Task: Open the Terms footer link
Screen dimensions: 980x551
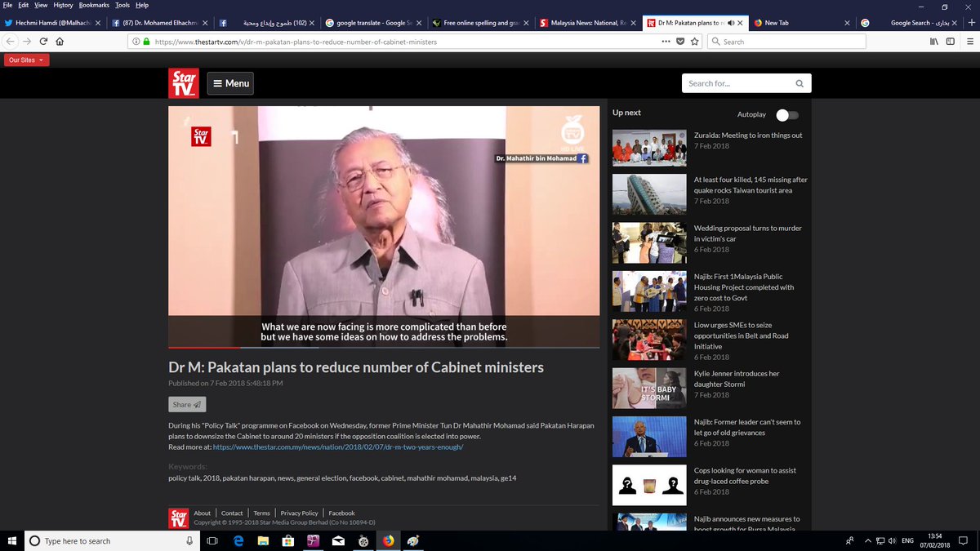Action: click(261, 513)
